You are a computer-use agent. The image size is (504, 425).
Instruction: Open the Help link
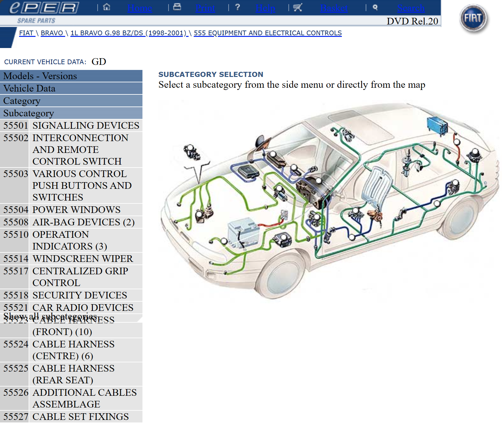266,8
